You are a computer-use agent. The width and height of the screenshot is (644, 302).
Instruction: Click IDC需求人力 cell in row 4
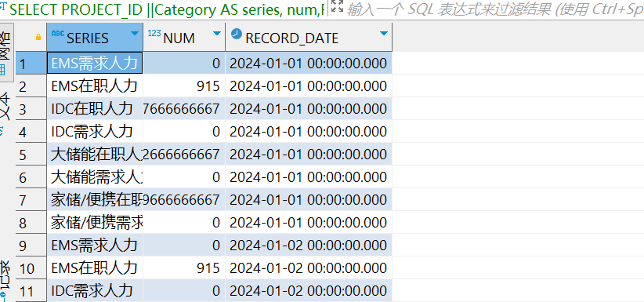tap(95, 131)
